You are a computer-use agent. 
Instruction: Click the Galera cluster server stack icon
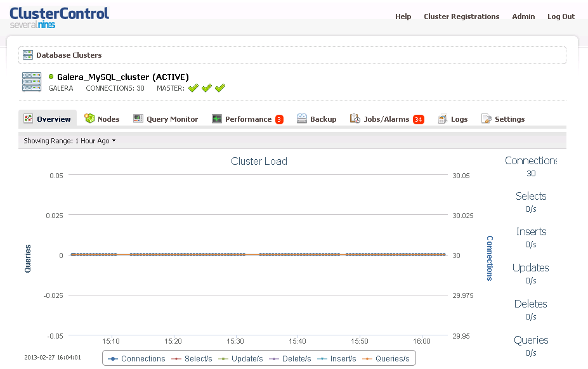(32, 82)
